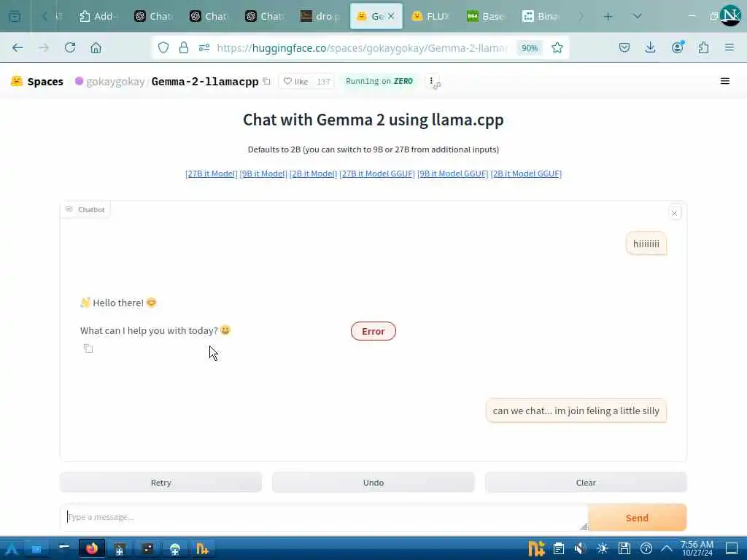Copy the bot's Hello there message
Viewport: 747px width, 560px height.
[88, 349]
